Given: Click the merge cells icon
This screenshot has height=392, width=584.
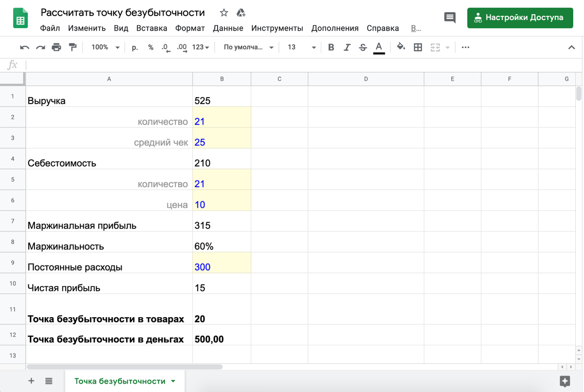Looking at the screenshot, I should point(435,47).
